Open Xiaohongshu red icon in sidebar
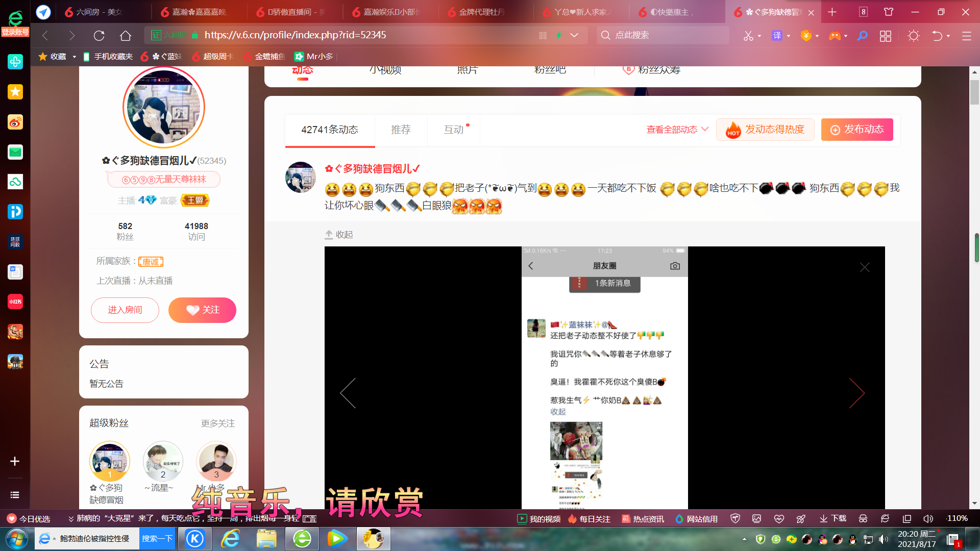 click(x=15, y=302)
